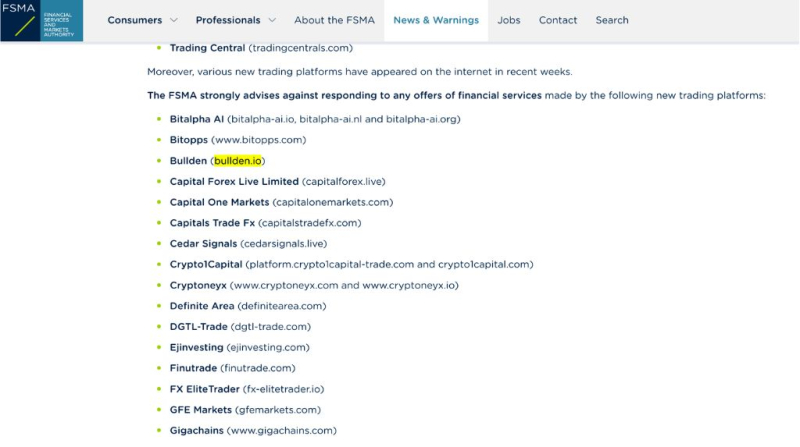Open the Consumers menu item
Image resolution: width=800 pixels, height=447 pixels.
[135, 20]
